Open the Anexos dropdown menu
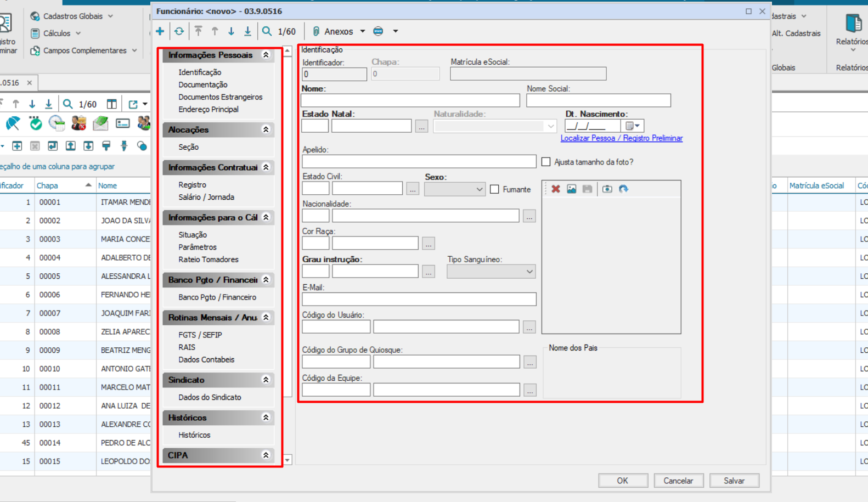868x502 pixels. [x=362, y=31]
